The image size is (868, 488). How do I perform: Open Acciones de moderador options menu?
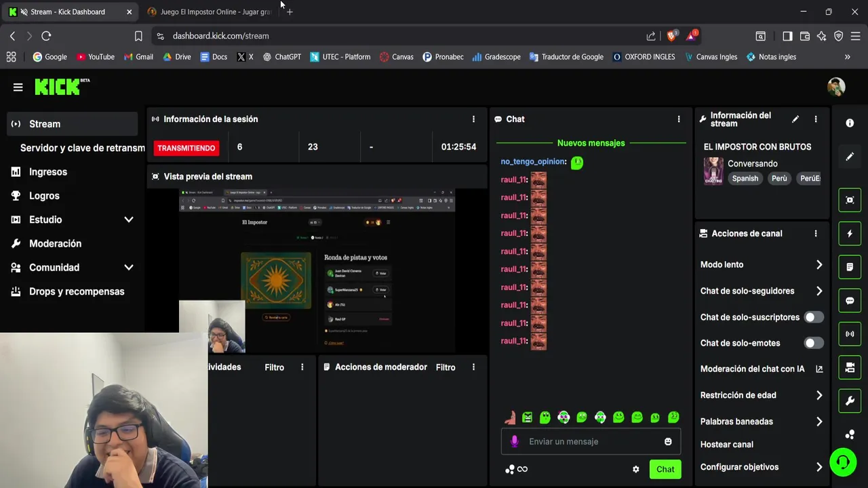click(473, 367)
